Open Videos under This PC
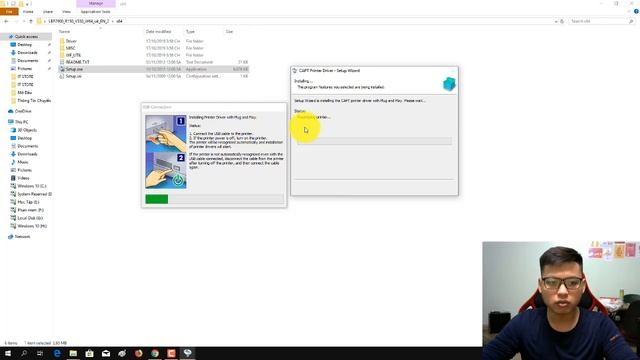Screen dimensions: 640x360 (x=23, y=178)
